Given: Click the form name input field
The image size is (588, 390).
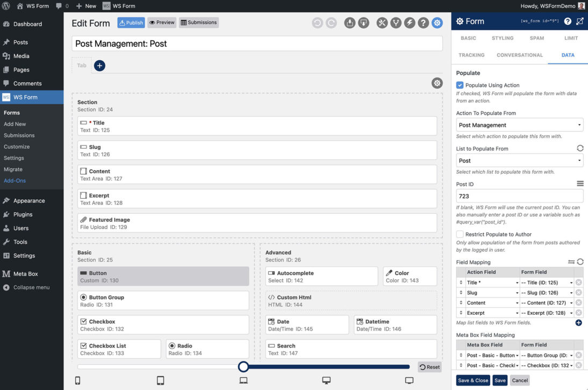Looking at the screenshot, I should pos(257,44).
